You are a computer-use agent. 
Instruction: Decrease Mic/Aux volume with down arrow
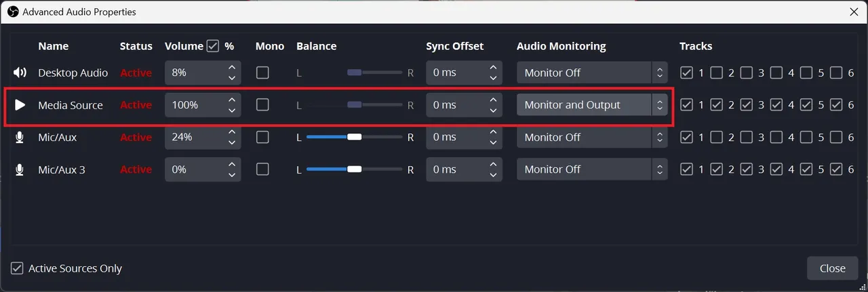coord(232,142)
